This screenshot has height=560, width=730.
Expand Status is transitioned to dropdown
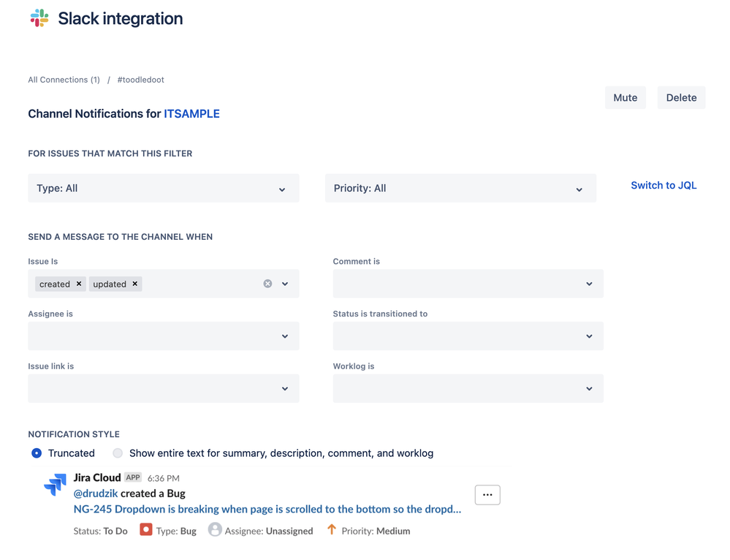point(468,336)
